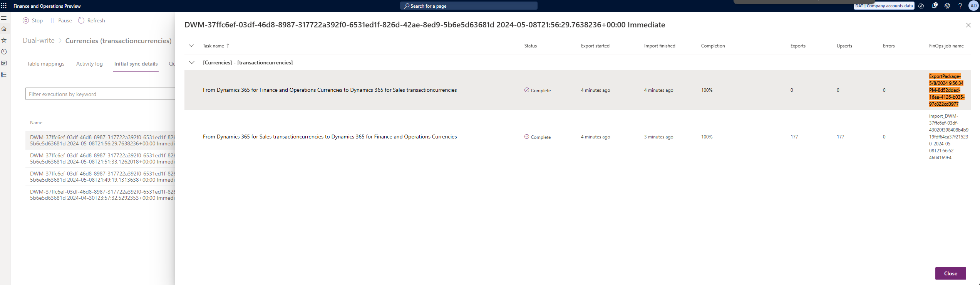Screen dimensions: 980x285
Task: Click the chevron beside Task name header
Action: tap(191, 46)
